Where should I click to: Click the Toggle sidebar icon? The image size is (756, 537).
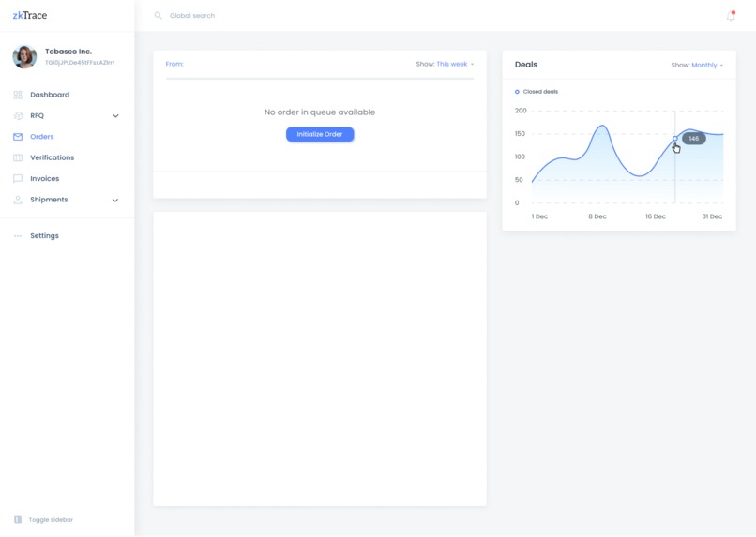click(x=18, y=519)
